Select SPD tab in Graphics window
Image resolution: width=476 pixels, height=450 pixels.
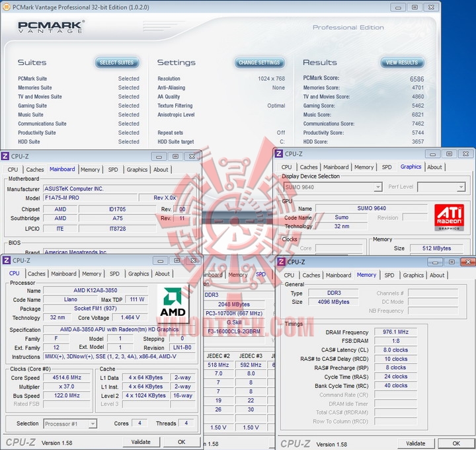coord(387,167)
